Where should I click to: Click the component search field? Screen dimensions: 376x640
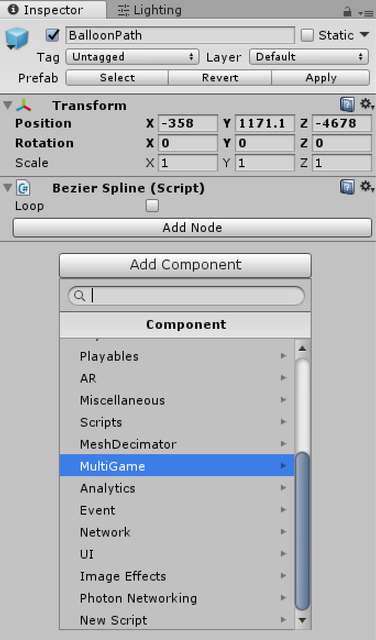(186, 296)
